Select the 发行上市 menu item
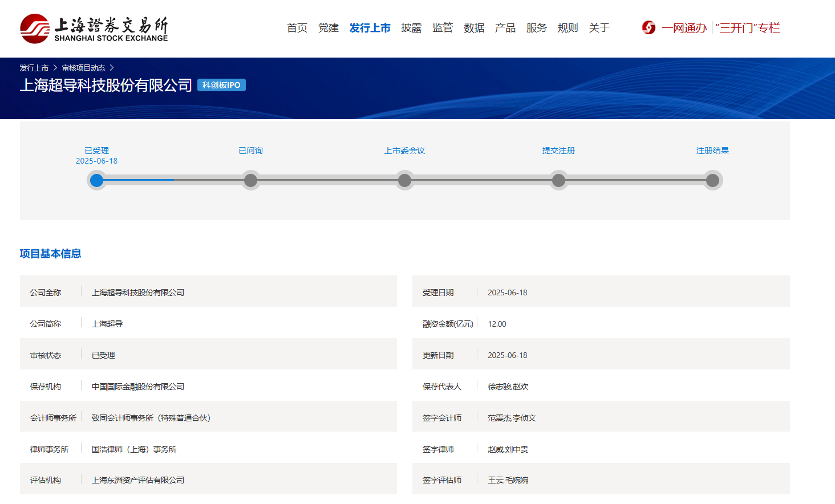Viewport: 835px width, 504px height. point(370,28)
